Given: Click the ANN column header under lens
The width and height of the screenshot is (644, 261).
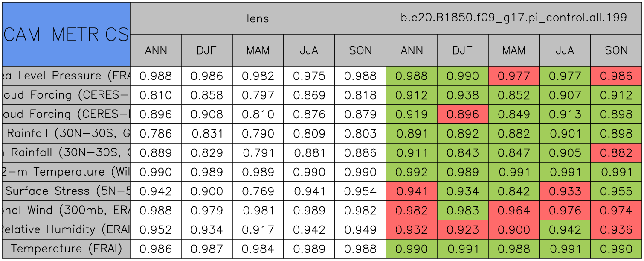Looking at the screenshot, I should click(156, 50).
